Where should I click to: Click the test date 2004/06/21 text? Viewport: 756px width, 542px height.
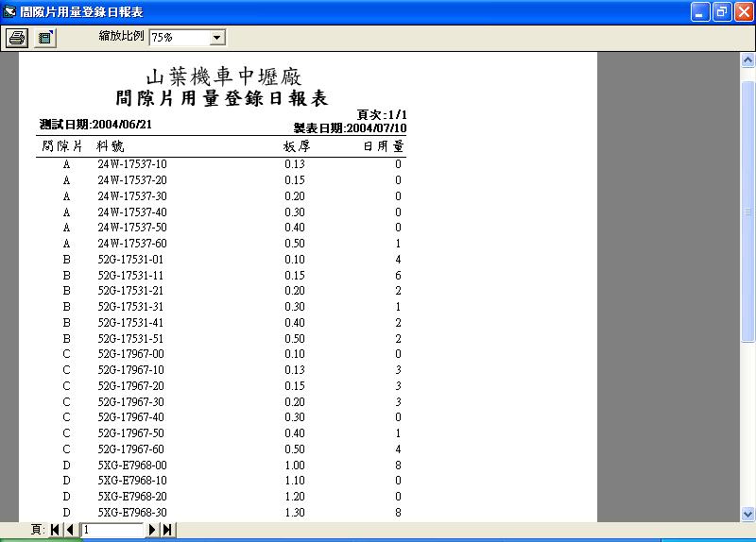point(122,125)
